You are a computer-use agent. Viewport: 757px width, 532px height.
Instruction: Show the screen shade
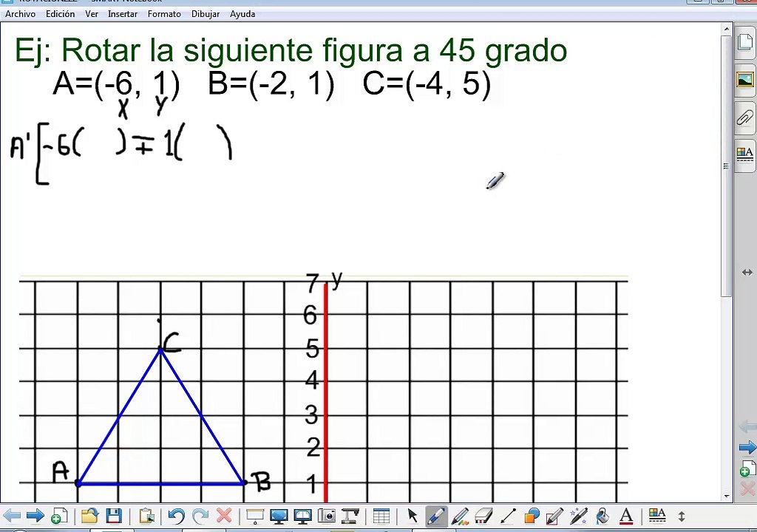pos(254,516)
